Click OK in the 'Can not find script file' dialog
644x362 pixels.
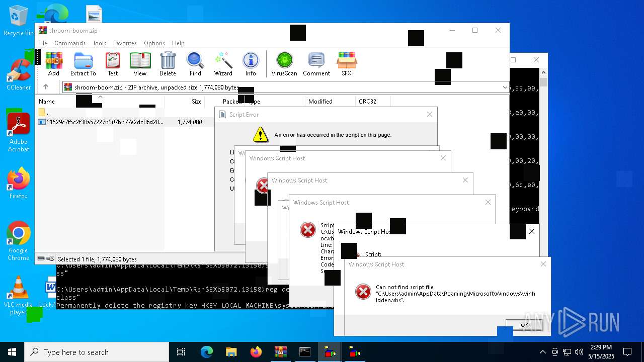point(525,325)
